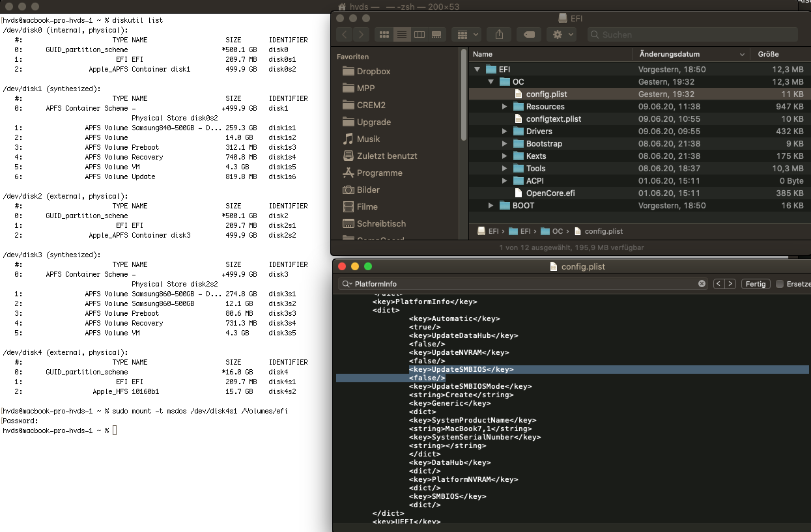Select config.plist file row

(x=639, y=94)
